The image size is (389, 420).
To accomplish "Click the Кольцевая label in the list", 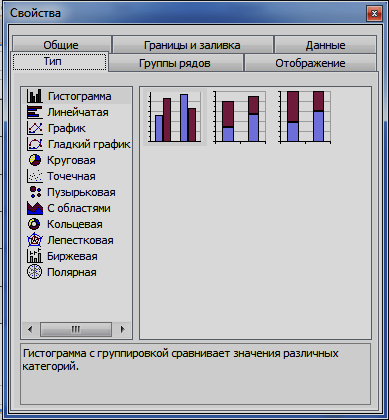I will click(x=75, y=224).
